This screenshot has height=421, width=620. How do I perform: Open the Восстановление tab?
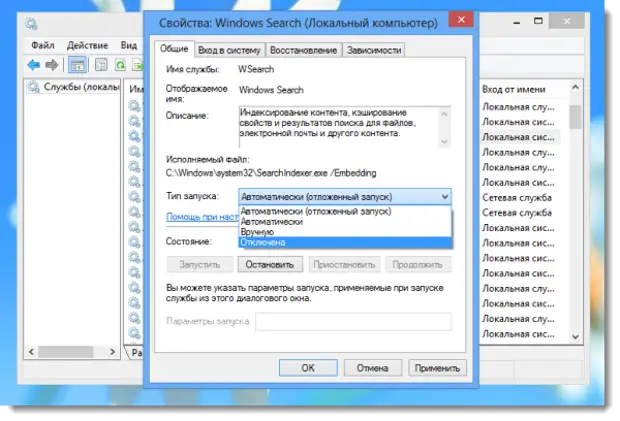304,49
